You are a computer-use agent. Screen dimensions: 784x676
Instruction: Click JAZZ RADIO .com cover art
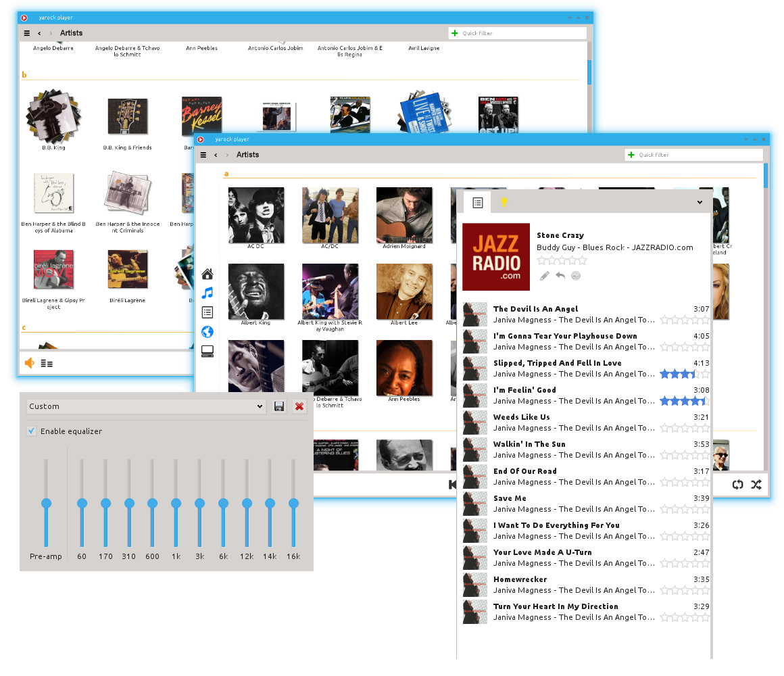point(496,257)
